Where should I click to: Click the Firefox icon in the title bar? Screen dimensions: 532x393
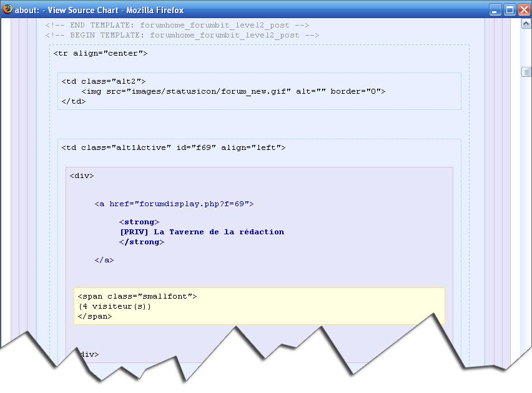pyautogui.click(x=8, y=9)
